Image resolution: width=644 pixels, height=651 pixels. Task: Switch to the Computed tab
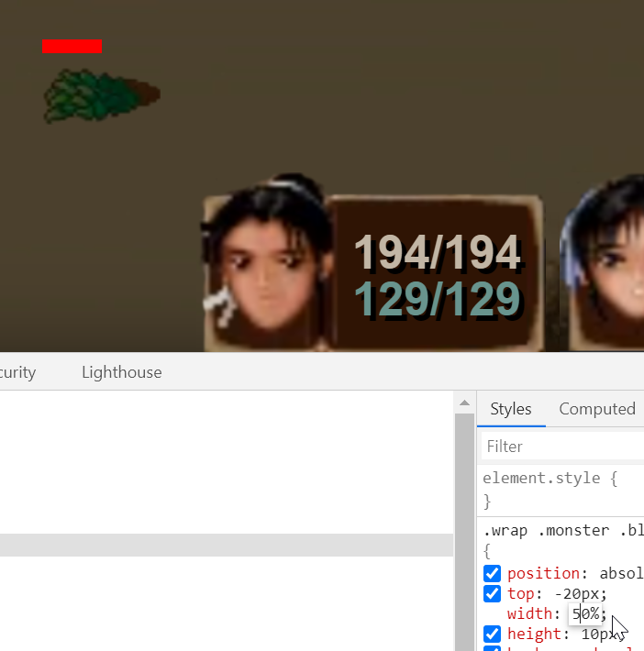(x=597, y=409)
